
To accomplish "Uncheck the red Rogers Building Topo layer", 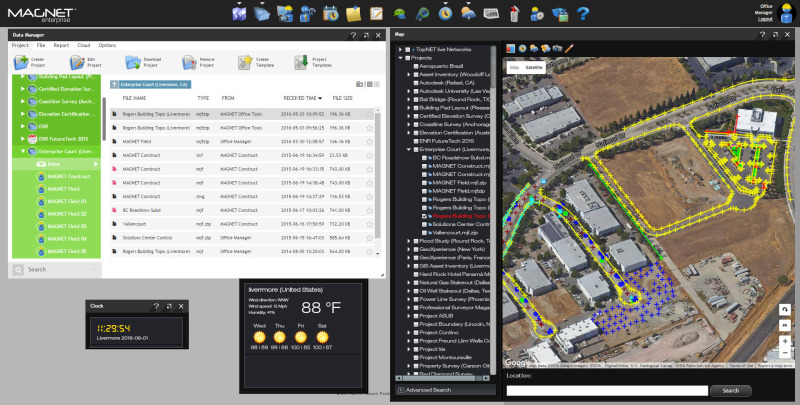I will [426, 215].
